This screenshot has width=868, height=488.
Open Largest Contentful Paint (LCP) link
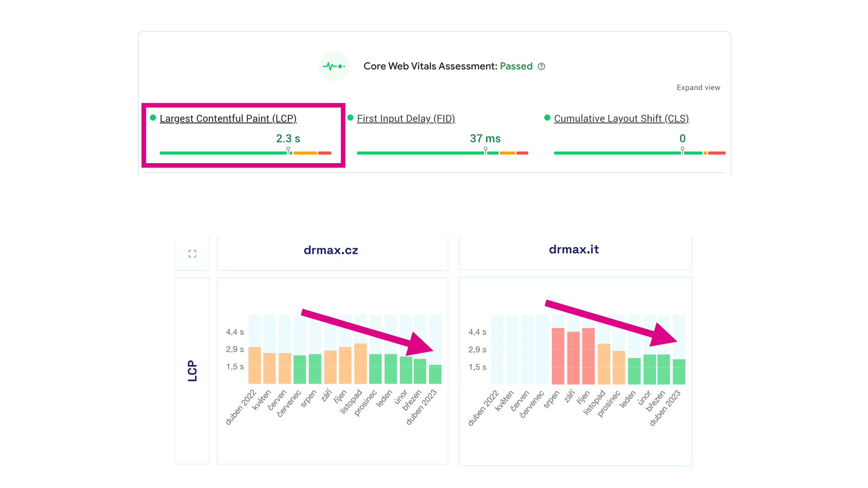228,118
